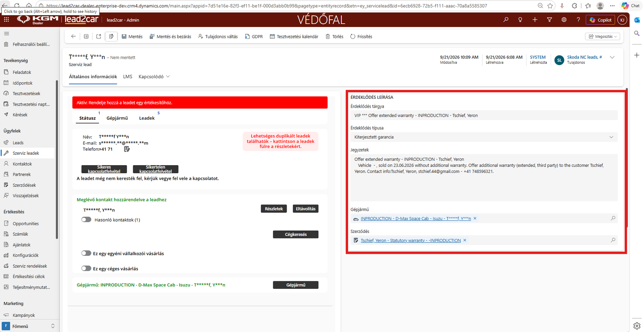644x332 pixels.
Task: Toggle Hasonló kontaktok switch
Action: (86, 220)
